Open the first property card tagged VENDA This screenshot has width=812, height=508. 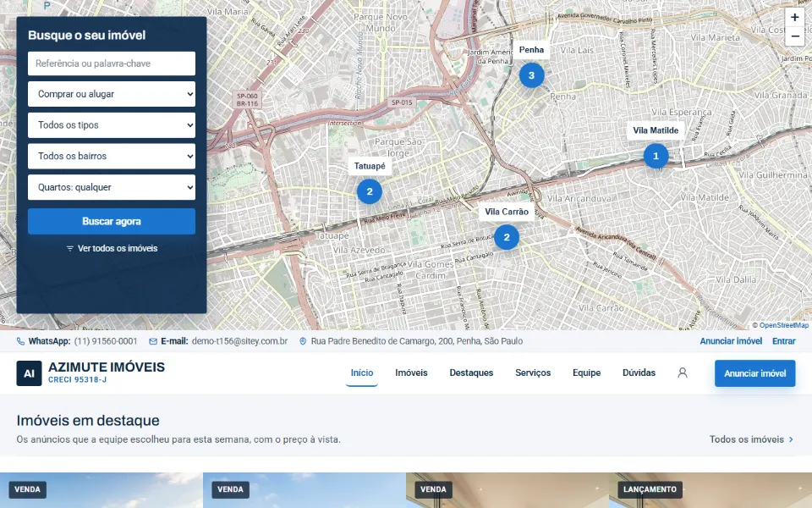[x=101, y=490]
